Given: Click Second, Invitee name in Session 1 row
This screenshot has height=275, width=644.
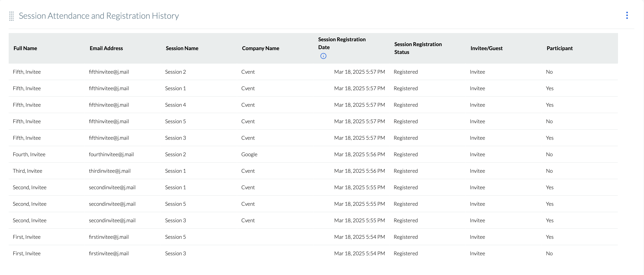Looking at the screenshot, I should pos(29,187).
